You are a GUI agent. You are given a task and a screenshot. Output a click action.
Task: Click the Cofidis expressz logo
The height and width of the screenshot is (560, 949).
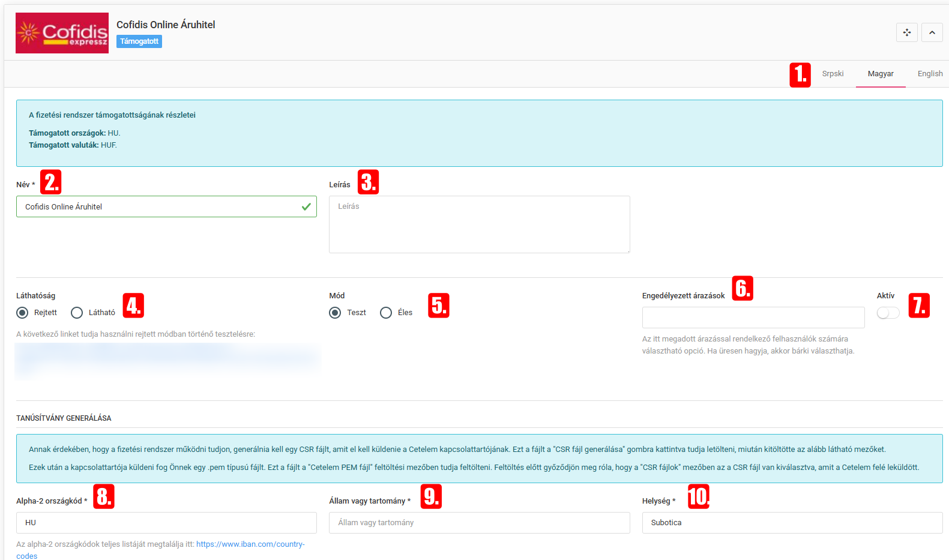pos(62,33)
